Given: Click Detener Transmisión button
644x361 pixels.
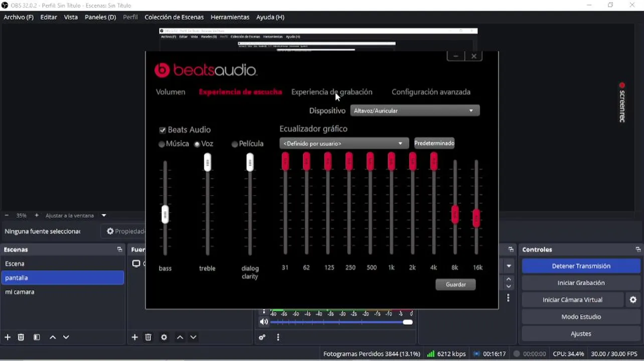Looking at the screenshot, I should (581, 266).
